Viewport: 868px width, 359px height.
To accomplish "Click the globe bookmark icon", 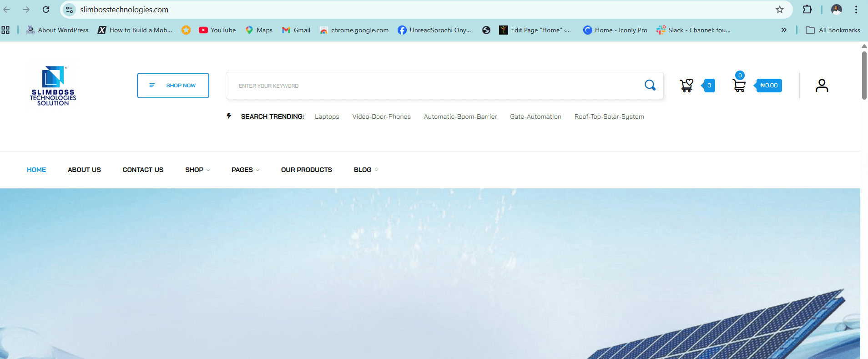I will click(x=486, y=30).
